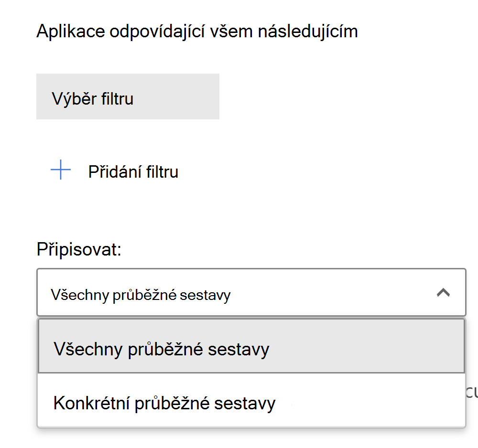
Task: Click the Přidání filtru label
Action: 133,171
